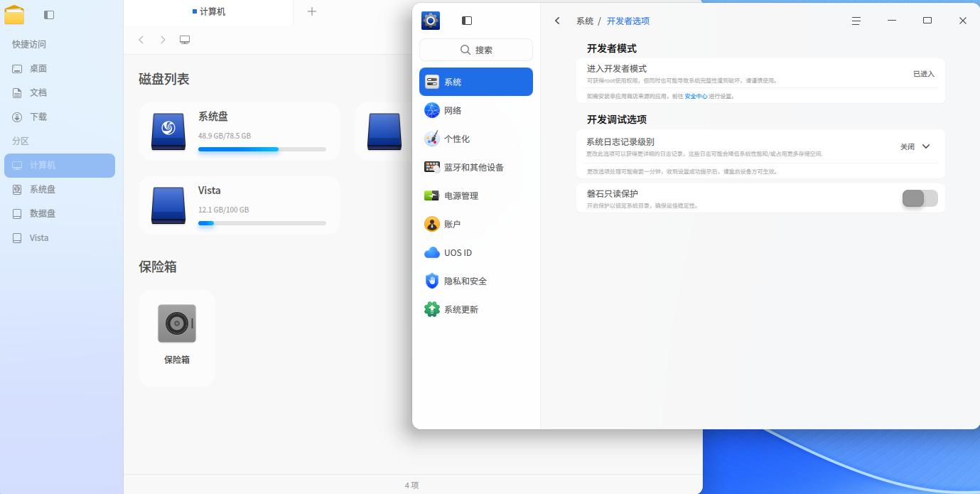
Task: Click the 开发者选项 breadcrumb
Action: (x=628, y=21)
